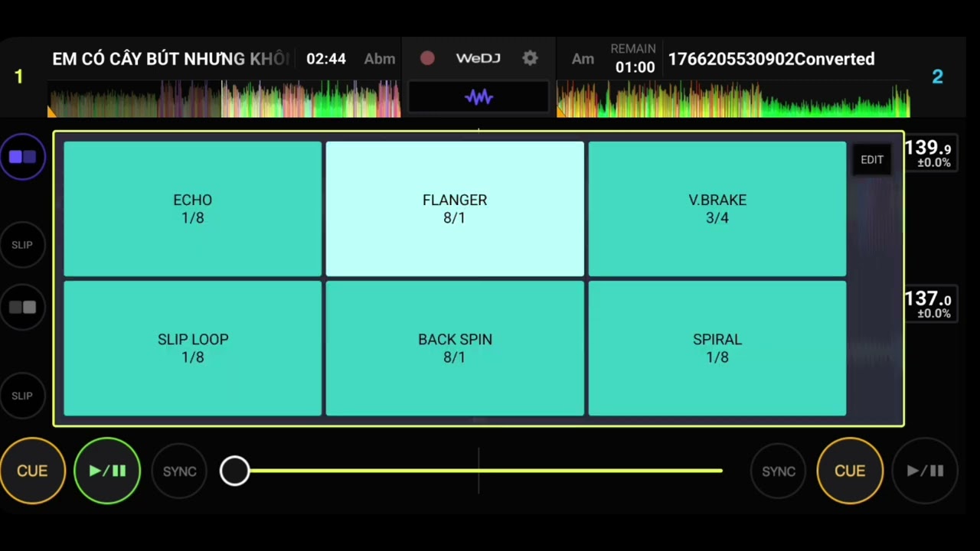Trigger the ECHO 1/8 effect pad

click(x=193, y=209)
